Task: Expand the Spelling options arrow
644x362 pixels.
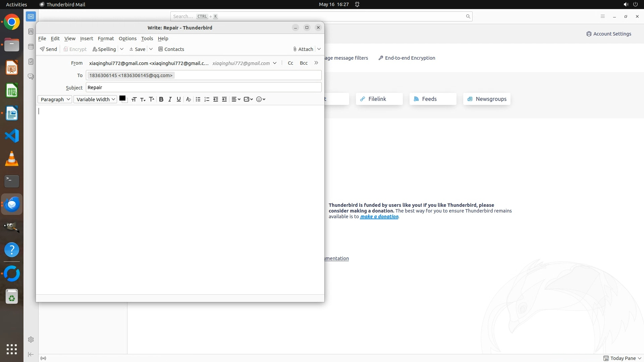Action: (x=122, y=49)
